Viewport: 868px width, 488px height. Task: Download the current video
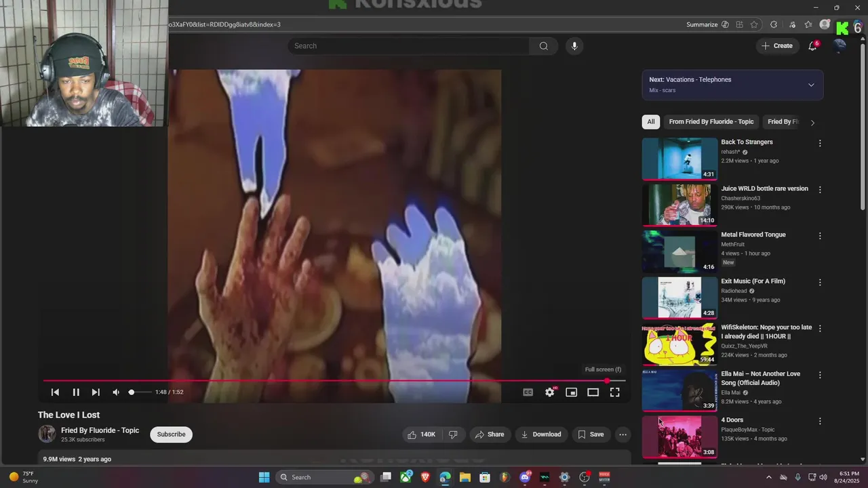pos(541,434)
